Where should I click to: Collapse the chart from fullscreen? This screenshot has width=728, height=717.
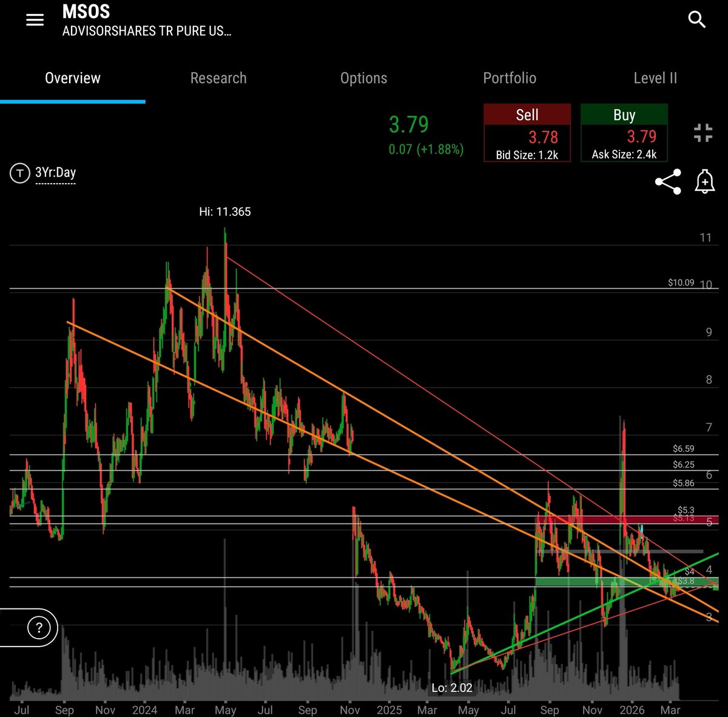703,133
